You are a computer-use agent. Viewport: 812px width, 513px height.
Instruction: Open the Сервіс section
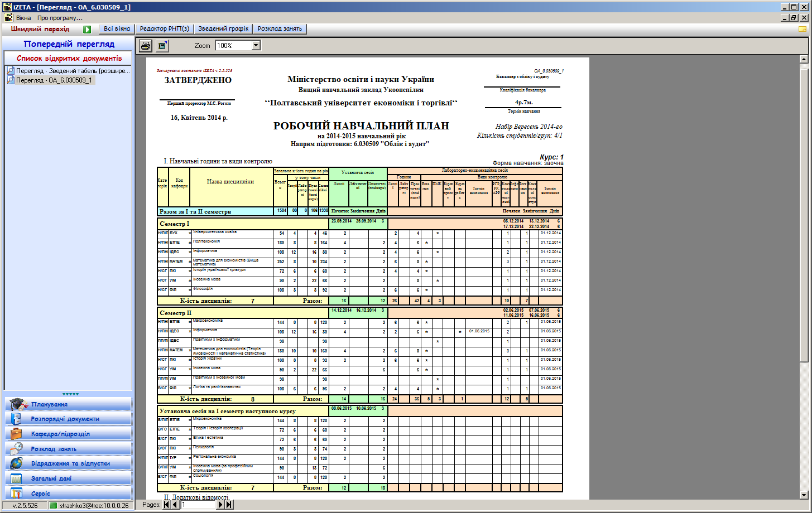pos(69,493)
